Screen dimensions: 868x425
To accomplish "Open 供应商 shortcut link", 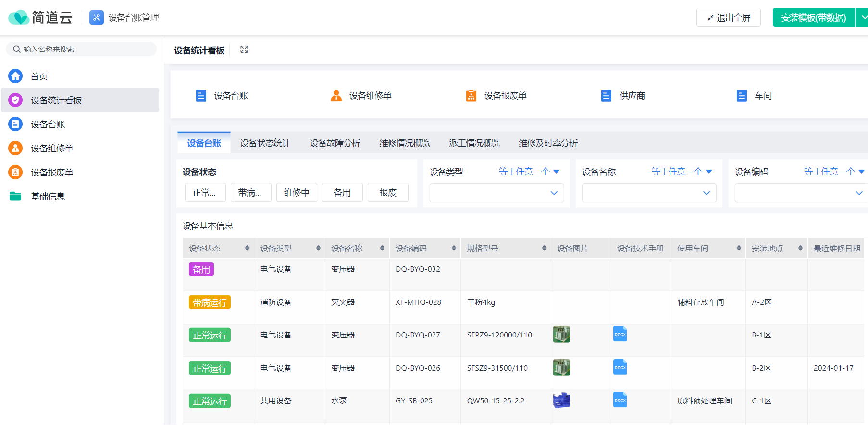I will coord(632,96).
